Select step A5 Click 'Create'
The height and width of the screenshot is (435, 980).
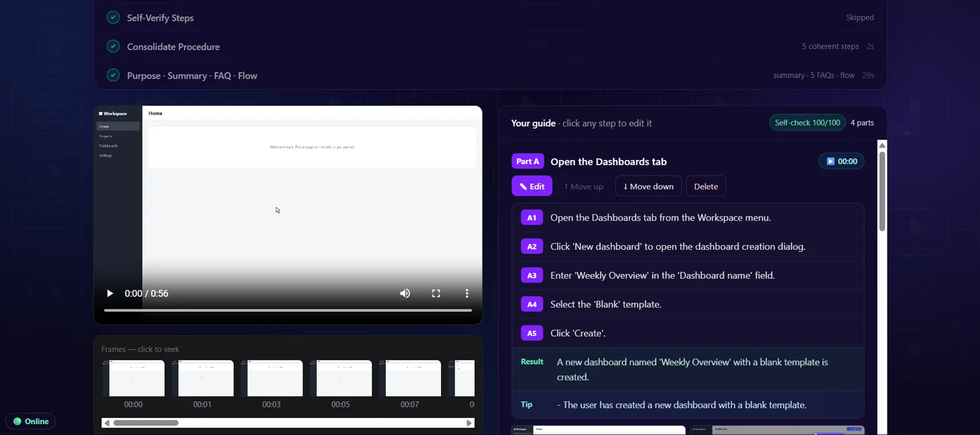point(688,333)
